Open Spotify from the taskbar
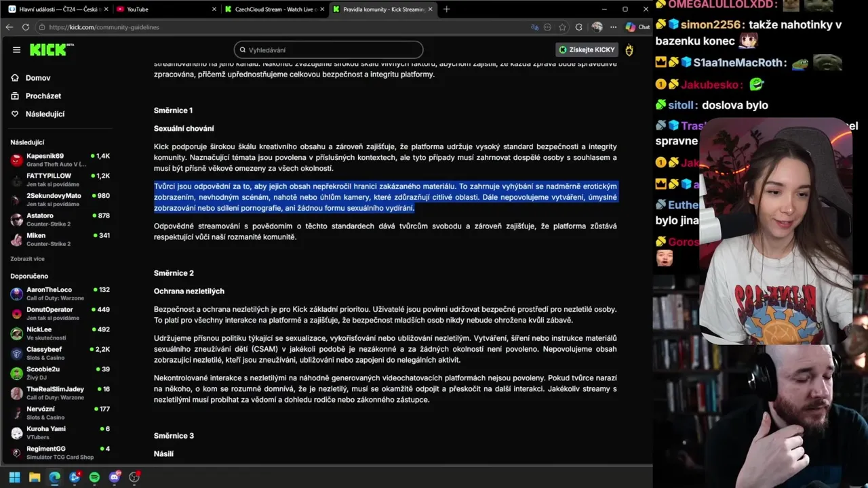Image resolution: width=868 pixels, height=488 pixels. pos(94,477)
